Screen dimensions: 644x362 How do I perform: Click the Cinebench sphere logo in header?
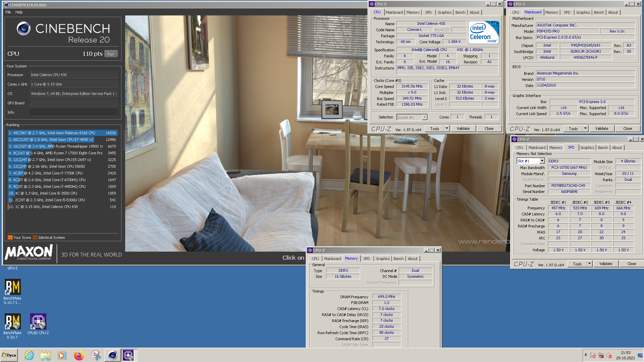click(24, 29)
